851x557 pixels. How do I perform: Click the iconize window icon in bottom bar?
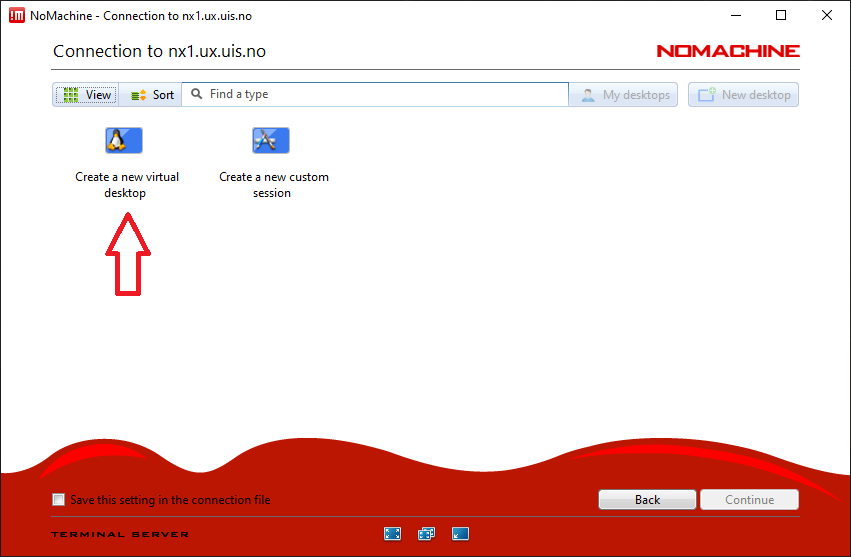pos(460,534)
